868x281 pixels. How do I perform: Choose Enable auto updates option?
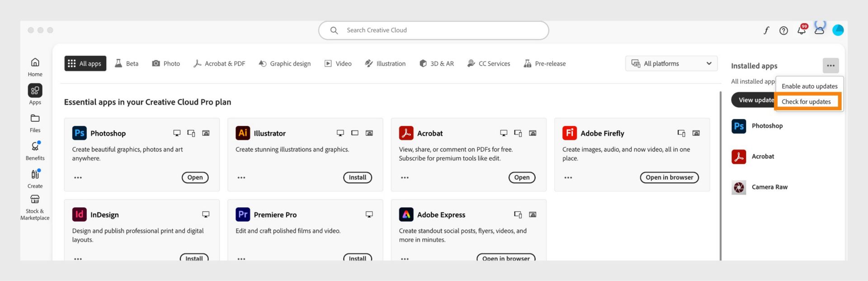pos(809,86)
